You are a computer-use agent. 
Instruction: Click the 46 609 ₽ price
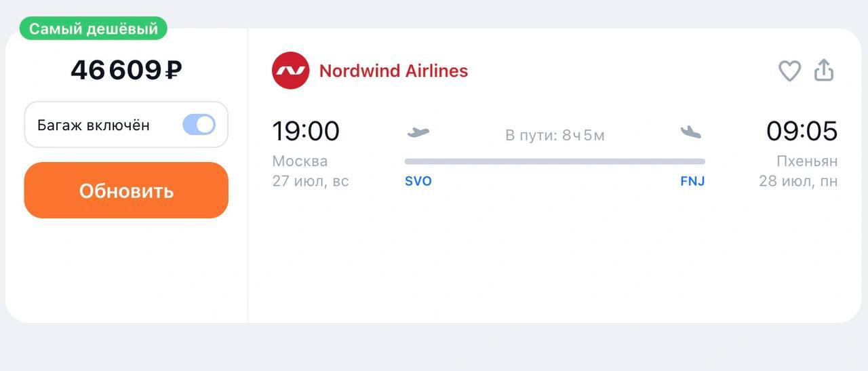coord(127,70)
